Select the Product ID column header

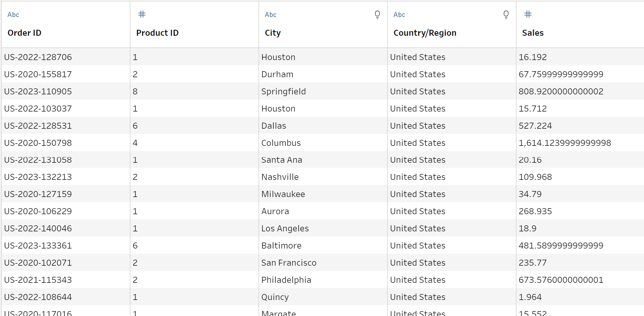[157, 33]
